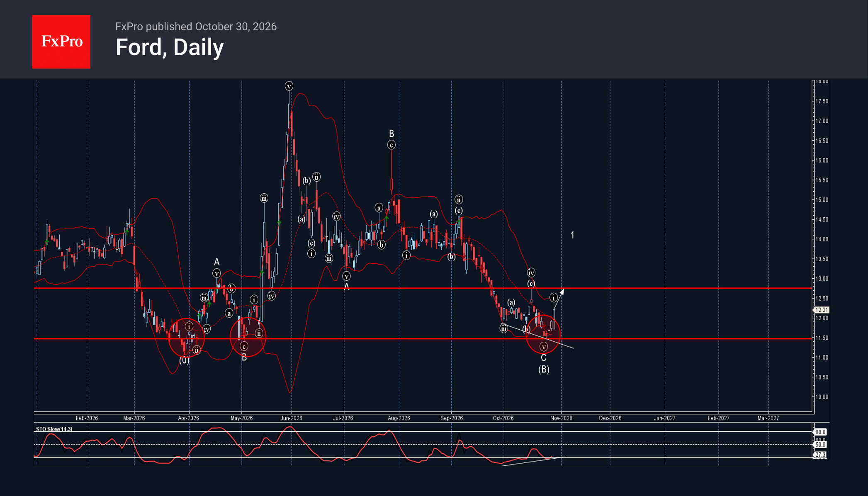Click the 17.50 price axis label
This screenshot has width=868, height=496.
tap(822, 101)
